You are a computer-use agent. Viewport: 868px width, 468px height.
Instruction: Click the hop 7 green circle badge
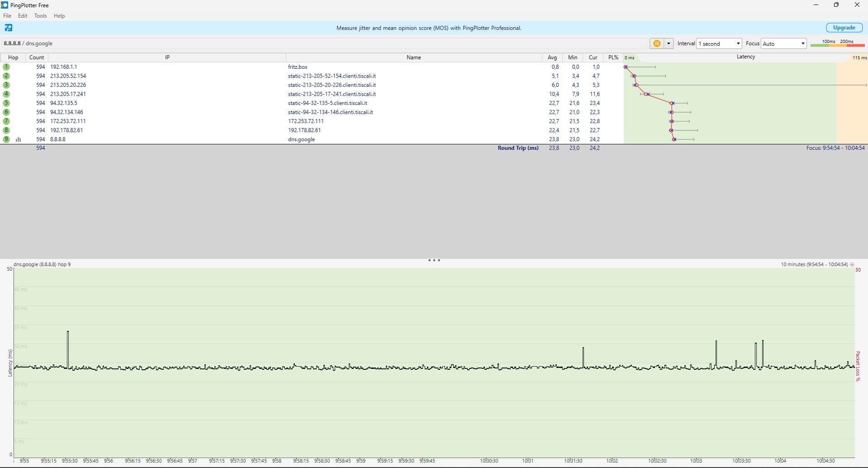6,121
